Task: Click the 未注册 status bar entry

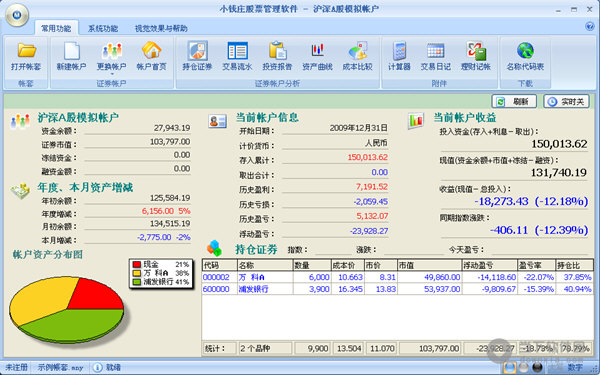Action: tap(16, 367)
